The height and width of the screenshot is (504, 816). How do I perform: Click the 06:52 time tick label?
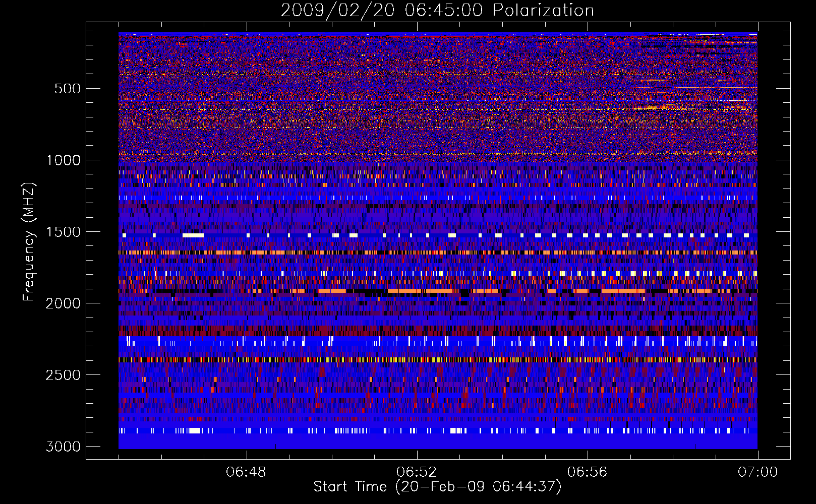point(417,472)
